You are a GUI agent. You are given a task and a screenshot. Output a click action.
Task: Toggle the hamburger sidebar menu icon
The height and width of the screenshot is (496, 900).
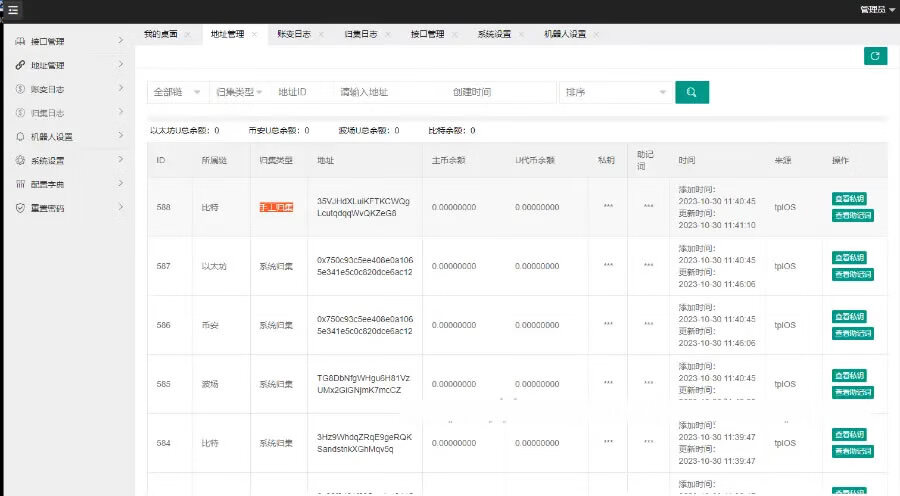coord(13,9)
